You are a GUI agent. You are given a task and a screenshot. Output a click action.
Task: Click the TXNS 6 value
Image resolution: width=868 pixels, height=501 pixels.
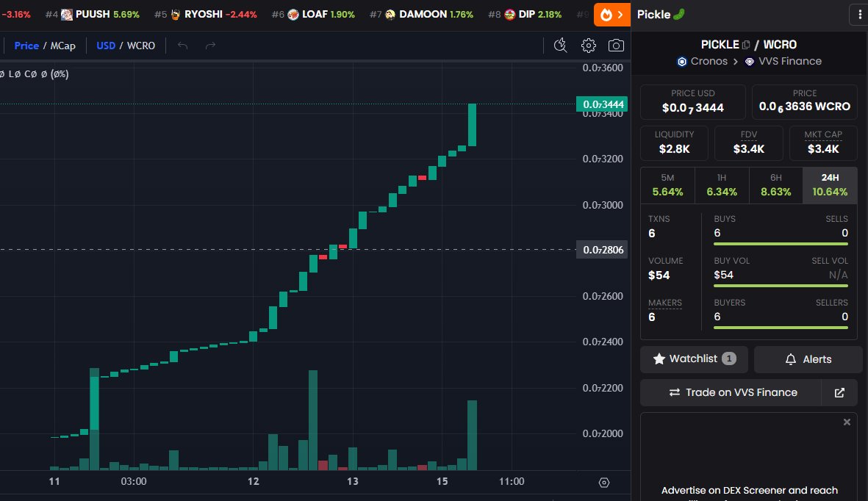pos(652,233)
